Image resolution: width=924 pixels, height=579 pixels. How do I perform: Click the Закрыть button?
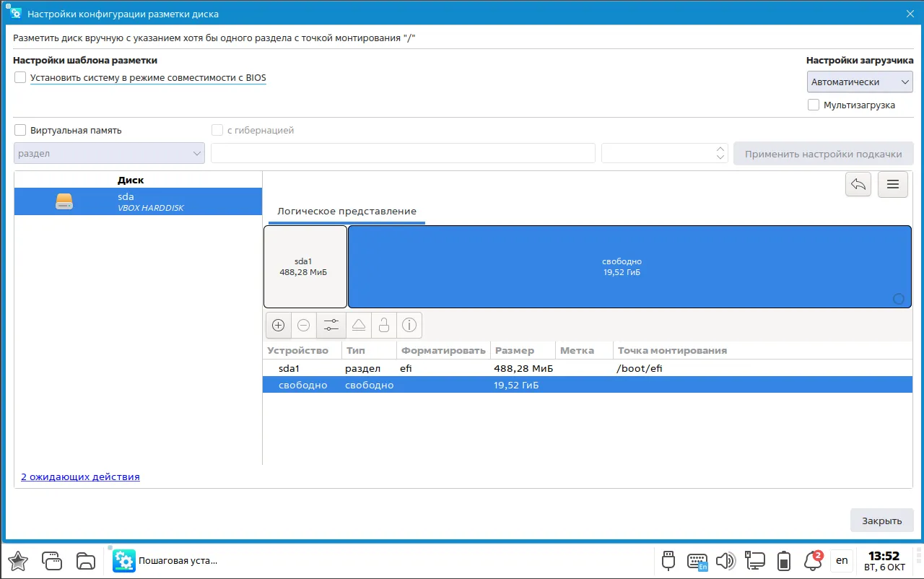882,521
